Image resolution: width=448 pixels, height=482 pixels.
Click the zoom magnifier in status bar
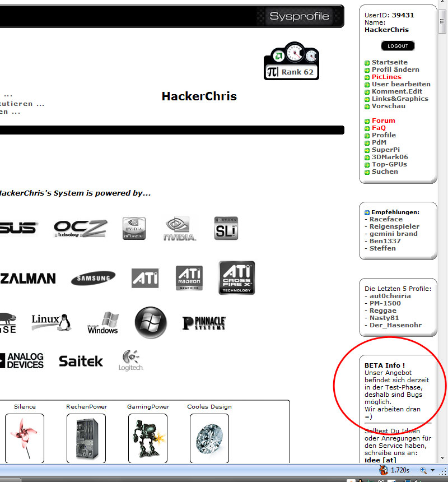tap(423, 470)
